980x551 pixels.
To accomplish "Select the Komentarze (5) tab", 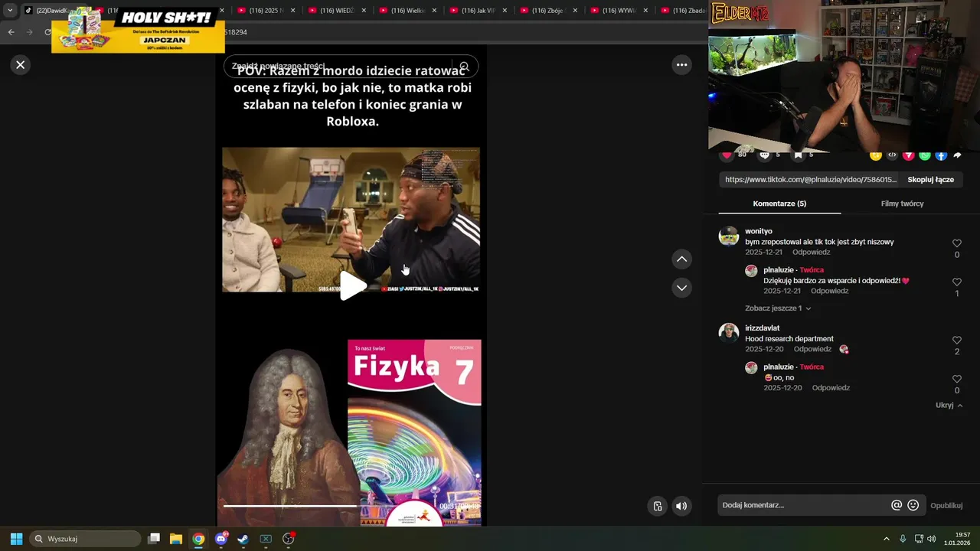I will pos(779,204).
